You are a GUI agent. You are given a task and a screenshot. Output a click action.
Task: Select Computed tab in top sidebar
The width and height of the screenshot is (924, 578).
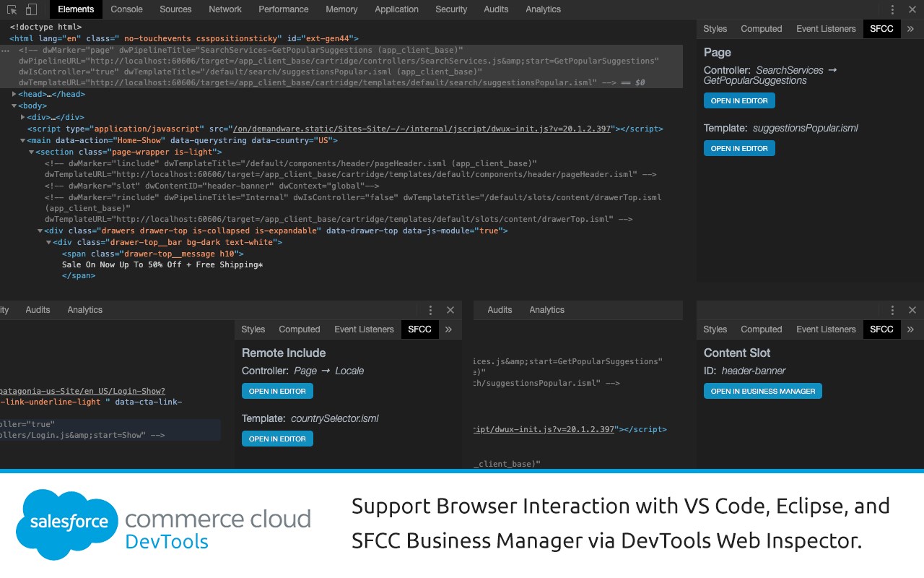coord(762,29)
